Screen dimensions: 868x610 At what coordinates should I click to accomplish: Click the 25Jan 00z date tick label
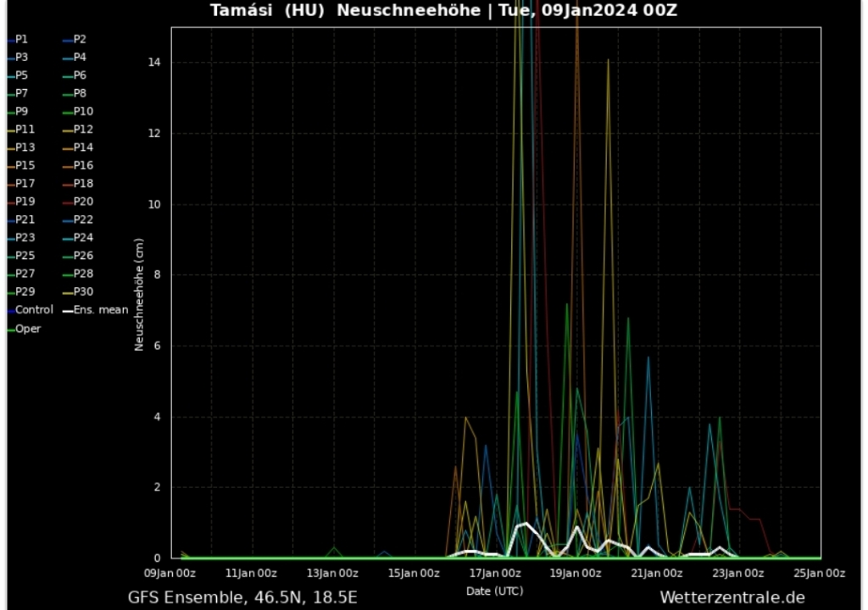(x=820, y=574)
